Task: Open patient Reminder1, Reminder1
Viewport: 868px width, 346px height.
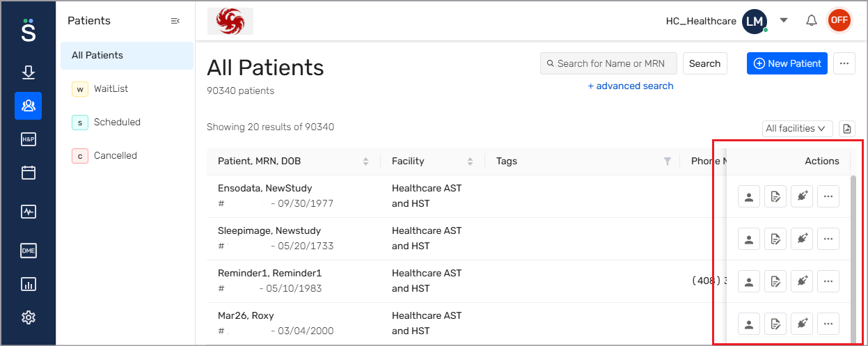Action: (x=269, y=273)
